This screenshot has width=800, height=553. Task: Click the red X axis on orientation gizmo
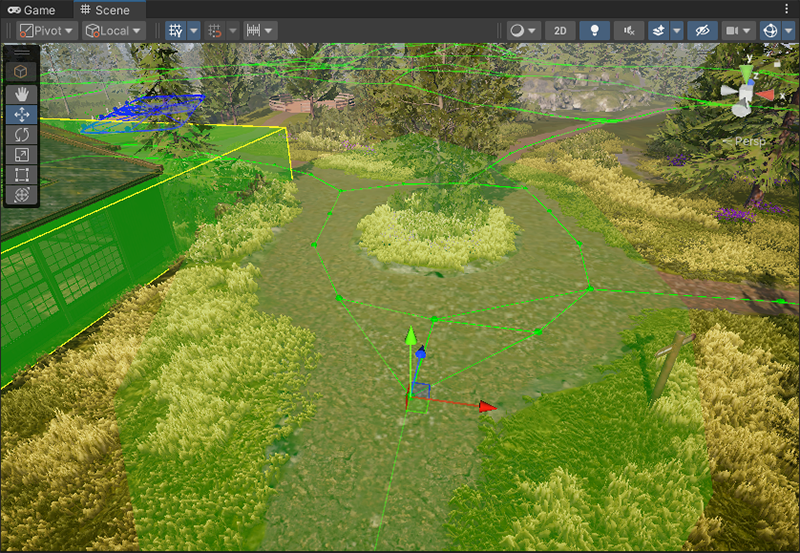tap(766, 95)
